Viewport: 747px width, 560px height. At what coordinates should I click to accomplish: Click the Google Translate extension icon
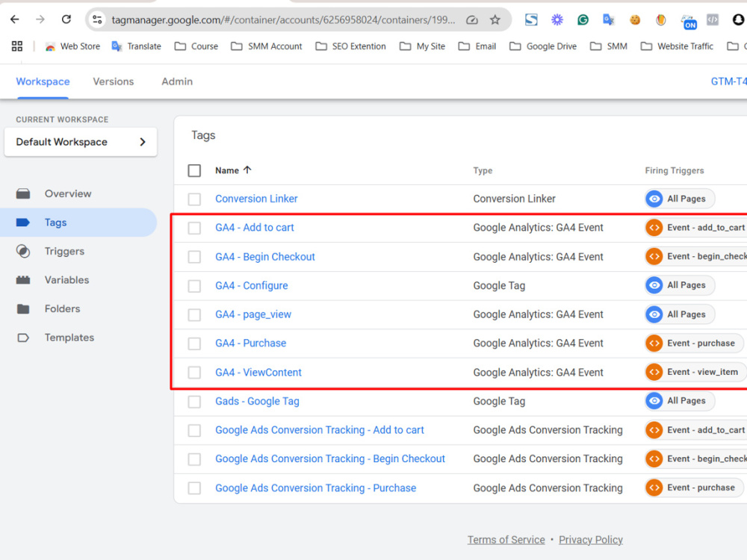[608, 19]
